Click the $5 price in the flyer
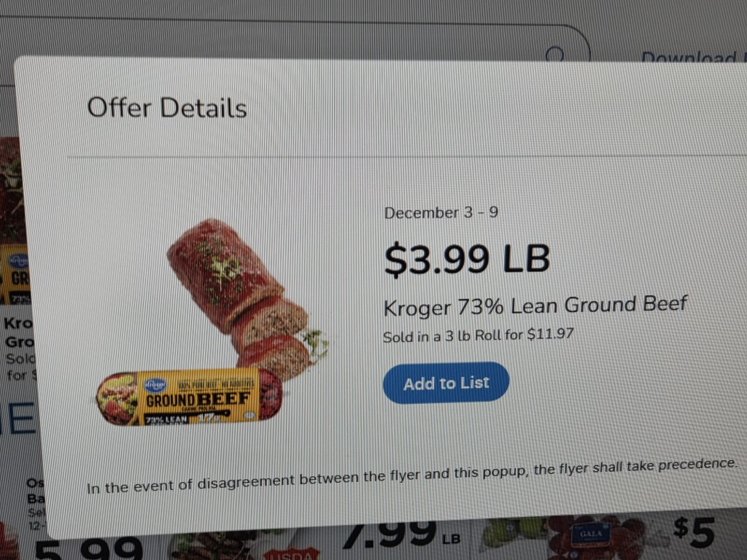Viewport: 747px width, 560px height. tap(694, 533)
